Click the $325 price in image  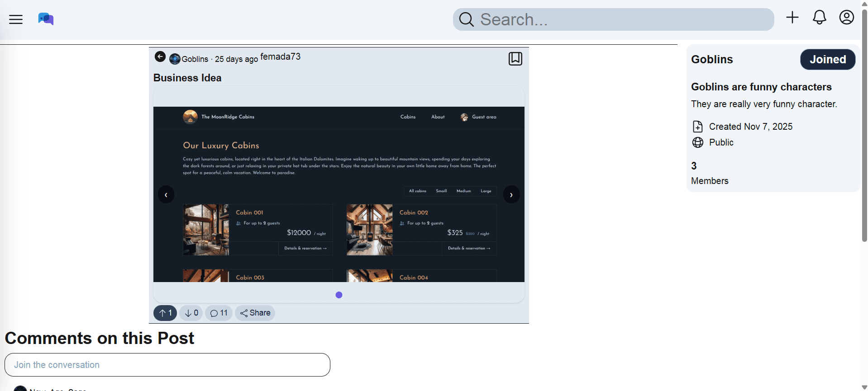pyautogui.click(x=455, y=233)
